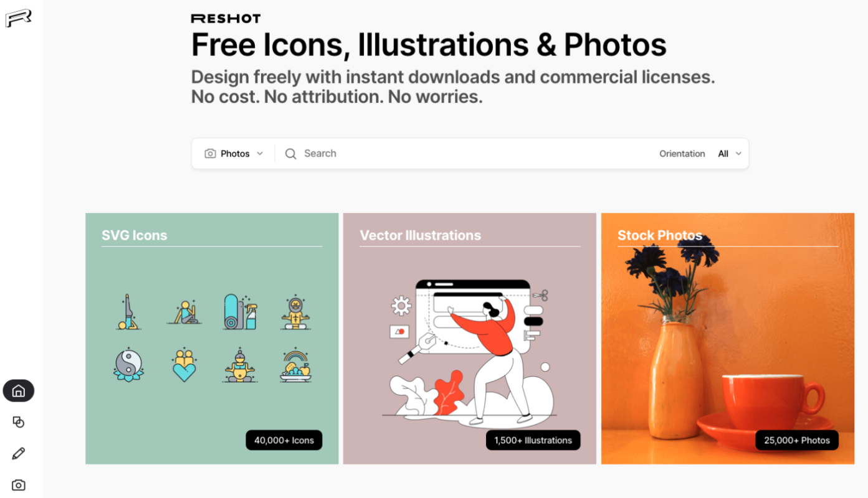The width and height of the screenshot is (868, 498).
Task: Click the Stock Photos orange vase thumbnail
Action: click(x=728, y=339)
